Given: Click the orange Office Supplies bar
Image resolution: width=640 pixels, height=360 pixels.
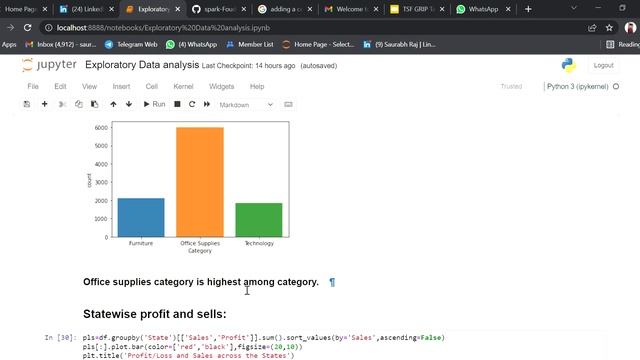Looking at the screenshot, I should [200, 182].
